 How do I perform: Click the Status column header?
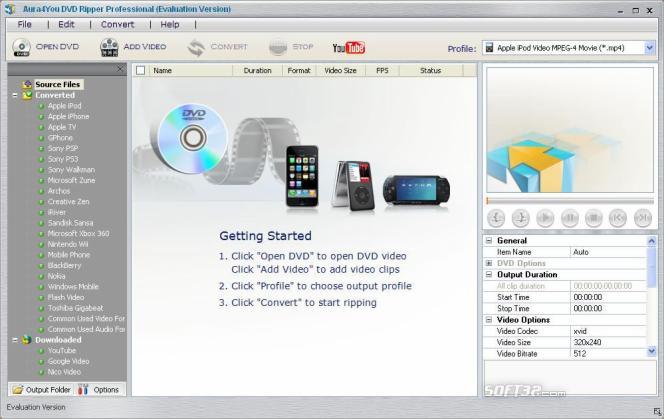pos(431,71)
